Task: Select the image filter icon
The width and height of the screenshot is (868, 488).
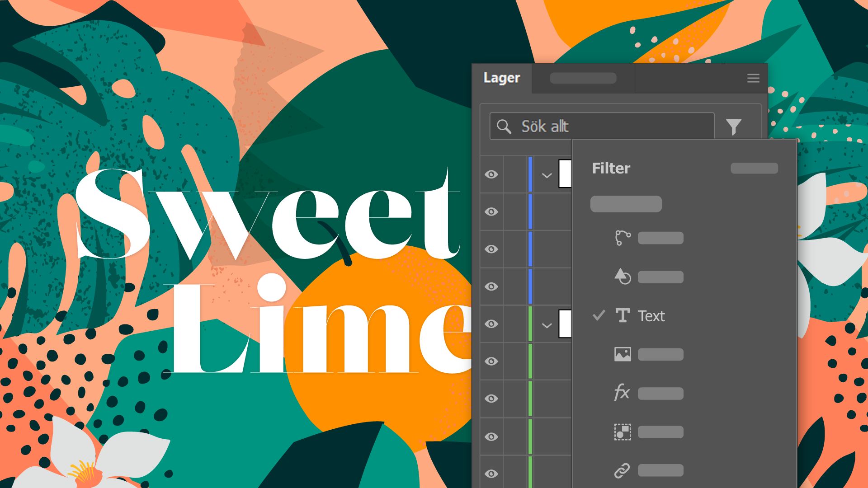Action: tap(623, 354)
